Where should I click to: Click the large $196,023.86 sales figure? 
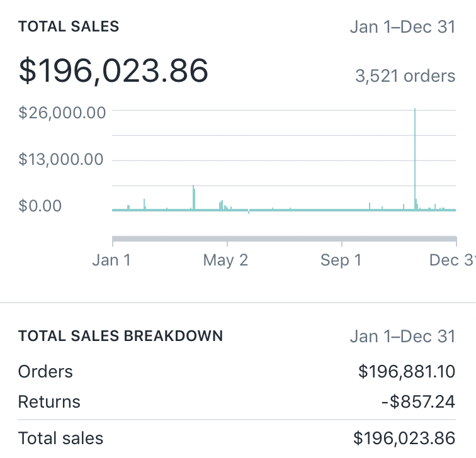point(113,70)
